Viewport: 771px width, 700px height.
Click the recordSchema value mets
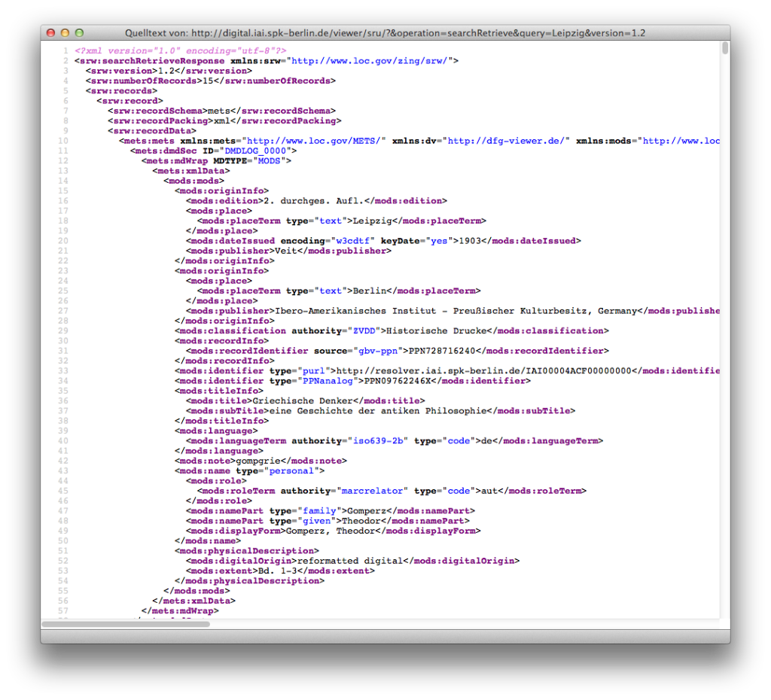point(219,111)
